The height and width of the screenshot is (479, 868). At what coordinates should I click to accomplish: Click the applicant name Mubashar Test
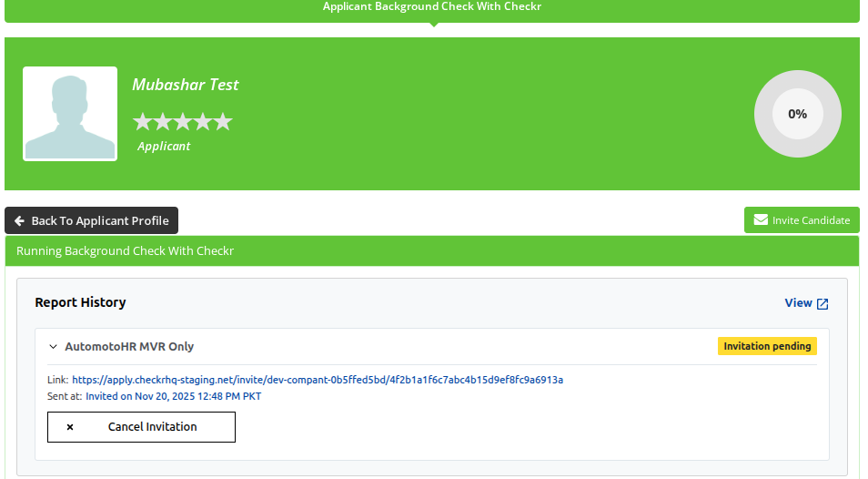coord(185,84)
